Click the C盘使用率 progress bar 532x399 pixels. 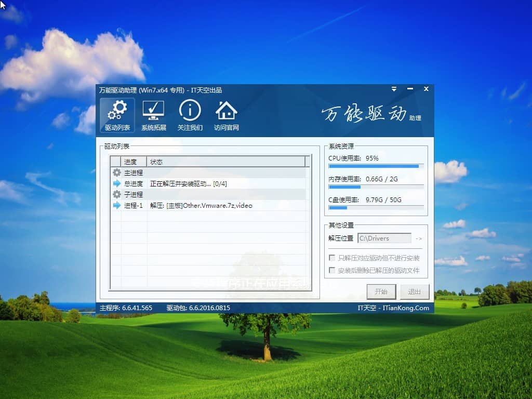tap(376, 208)
